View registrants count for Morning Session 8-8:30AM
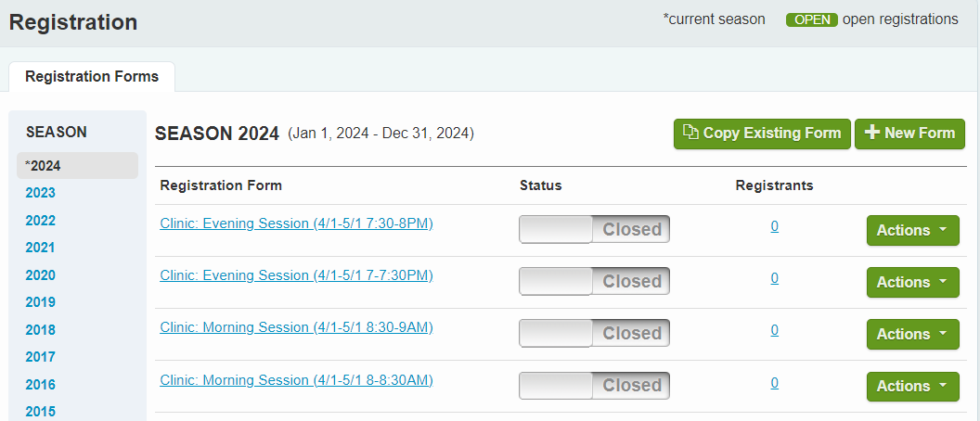The width and height of the screenshot is (980, 421). (x=774, y=382)
